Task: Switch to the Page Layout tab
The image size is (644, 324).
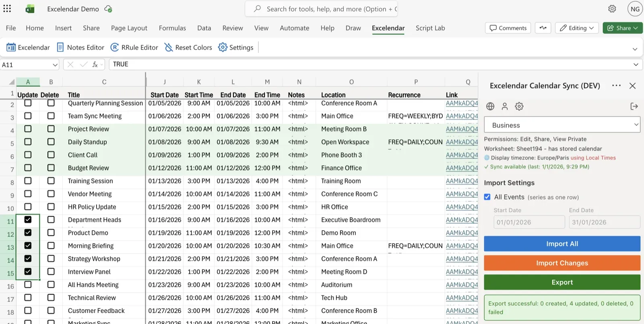Action: click(x=129, y=28)
